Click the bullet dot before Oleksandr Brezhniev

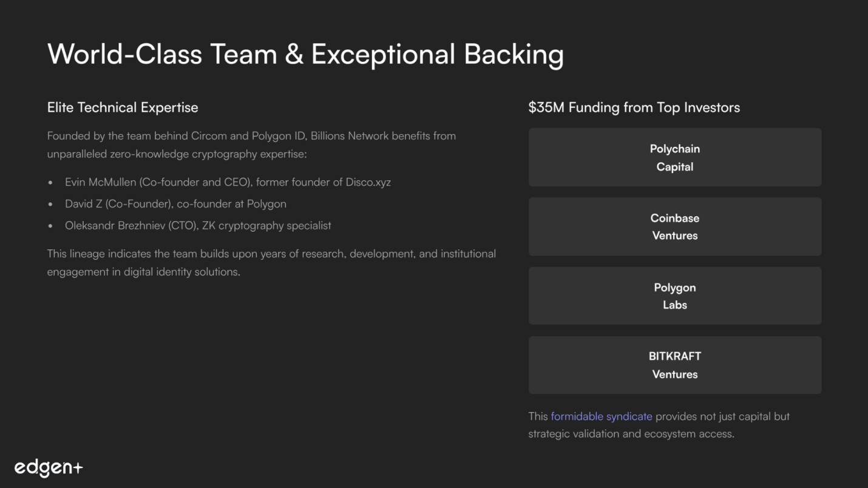[x=50, y=226]
